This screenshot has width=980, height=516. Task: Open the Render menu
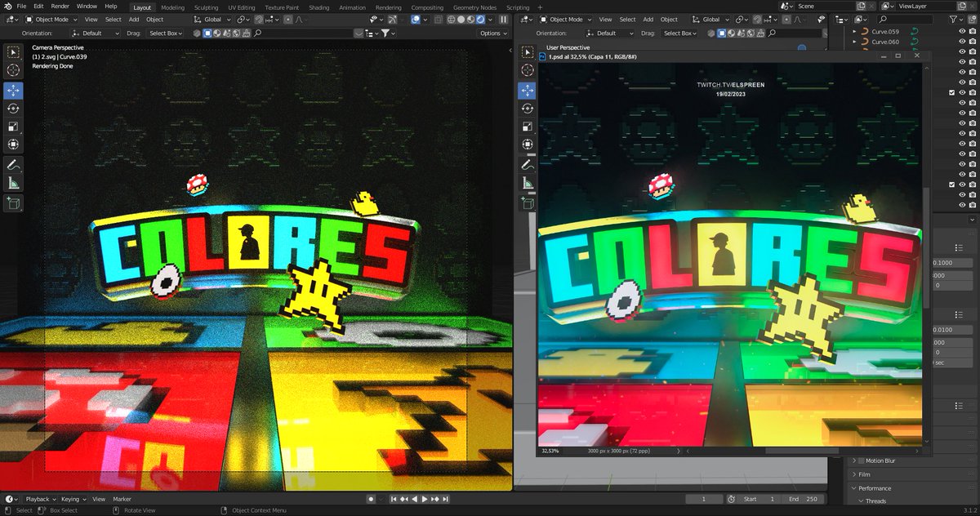point(60,6)
